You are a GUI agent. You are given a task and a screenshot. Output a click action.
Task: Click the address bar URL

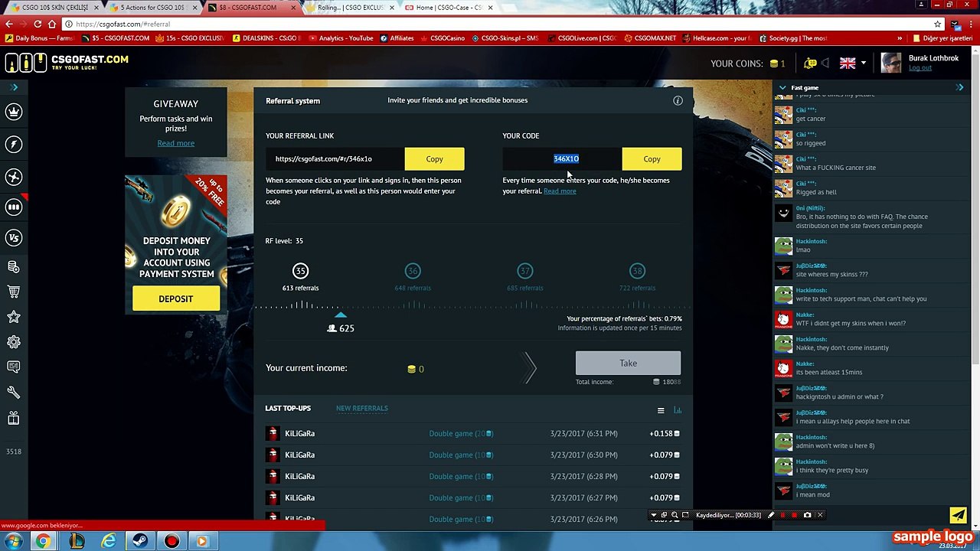(x=122, y=24)
